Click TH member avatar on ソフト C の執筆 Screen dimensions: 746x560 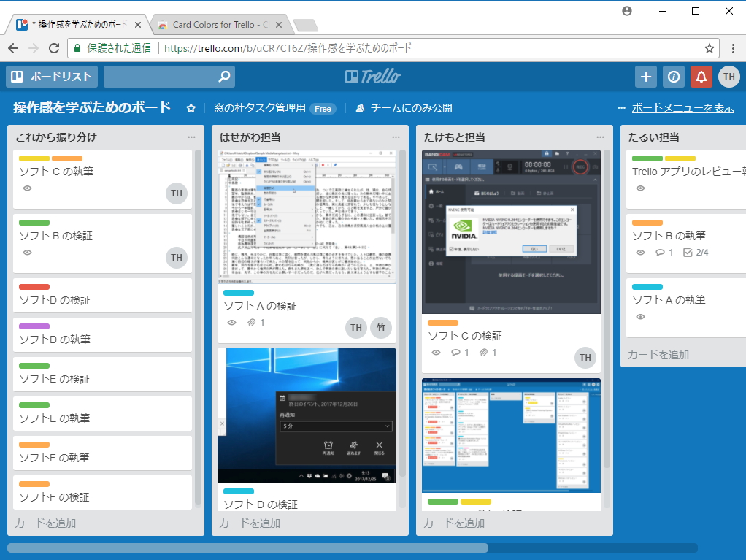[x=177, y=193]
